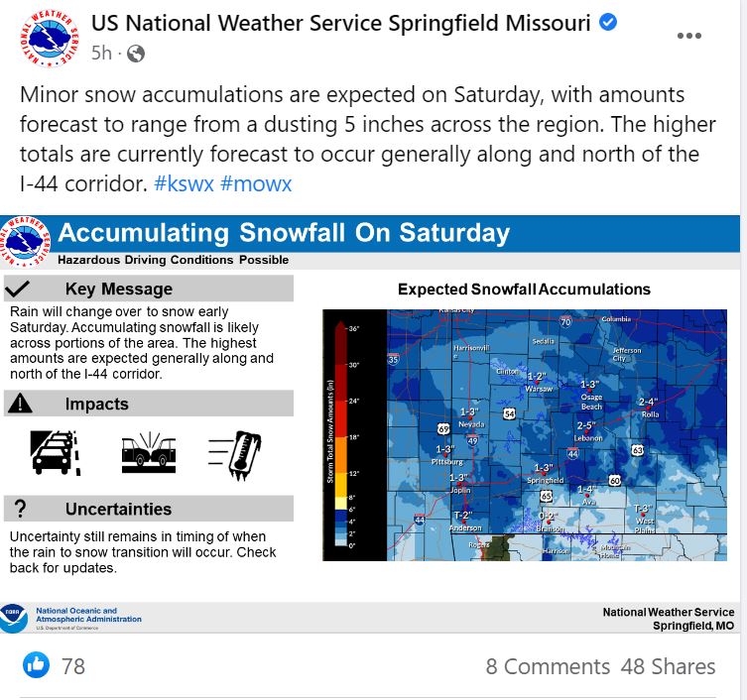View the 8 Comments on the post
The height and width of the screenshot is (700, 747).
point(548,666)
